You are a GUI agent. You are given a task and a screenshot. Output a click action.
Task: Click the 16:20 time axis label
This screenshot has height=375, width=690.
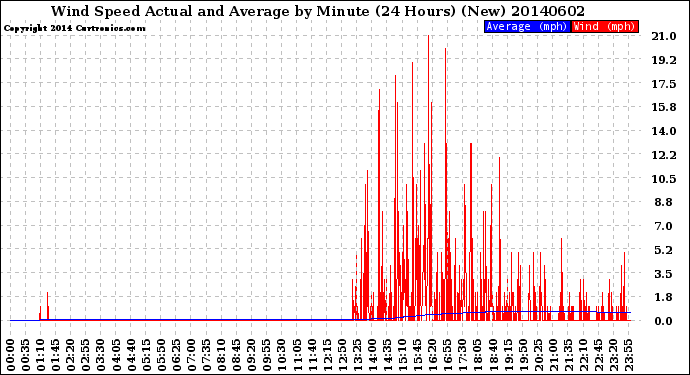click(x=433, y=355)
